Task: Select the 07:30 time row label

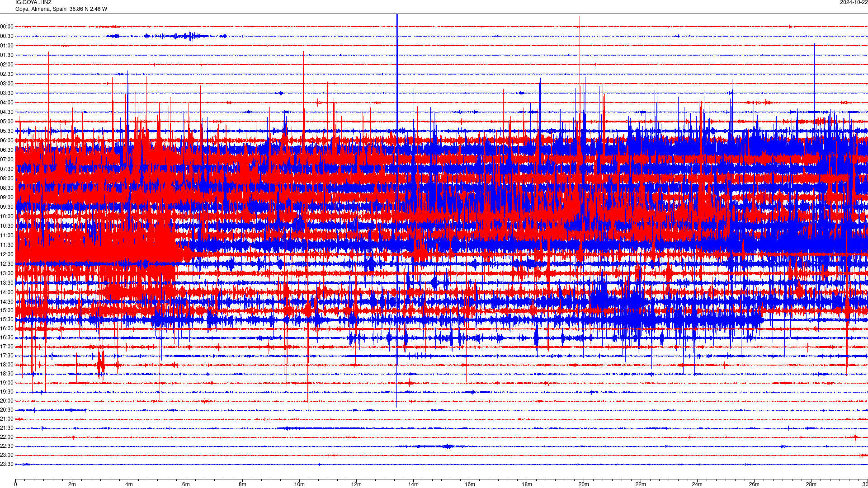Action: [7, 169]
